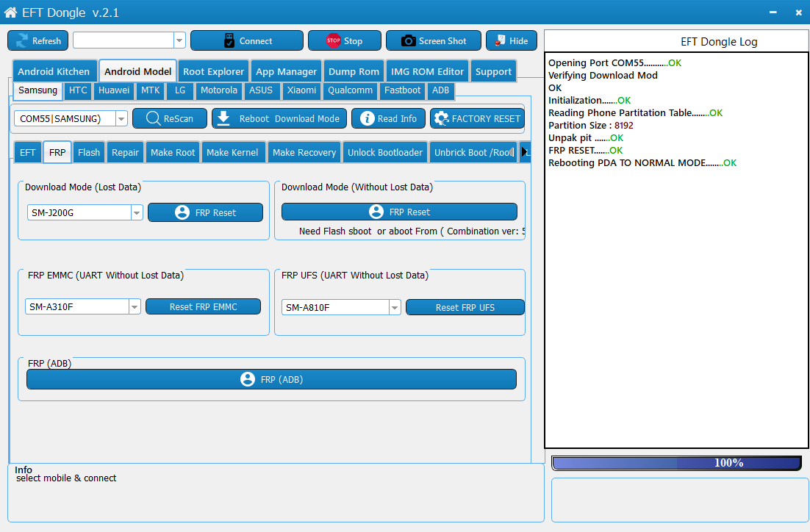The height and width of the screenshot is (532, 810).
Task: Select the Qualcomm tab
Action: point(351,90)
